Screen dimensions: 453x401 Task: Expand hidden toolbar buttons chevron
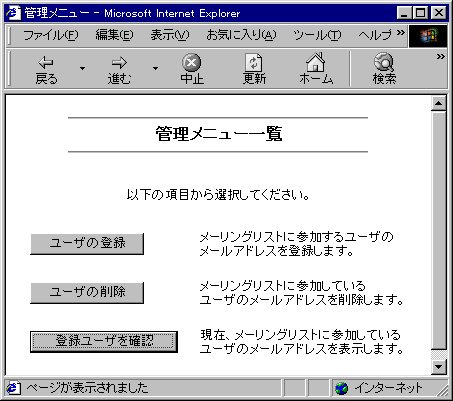click(441, 57)
